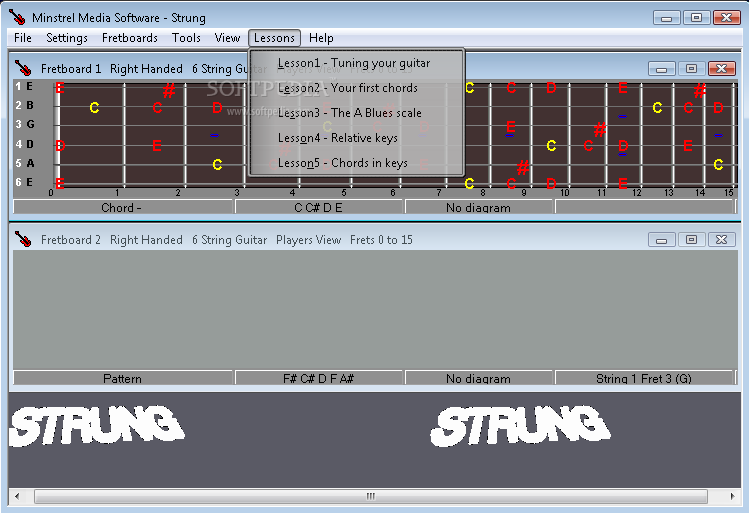Screen dimensions: 749x513
Task: Click red D note on string 2 fret 3
Action: (x=217, y=107)
